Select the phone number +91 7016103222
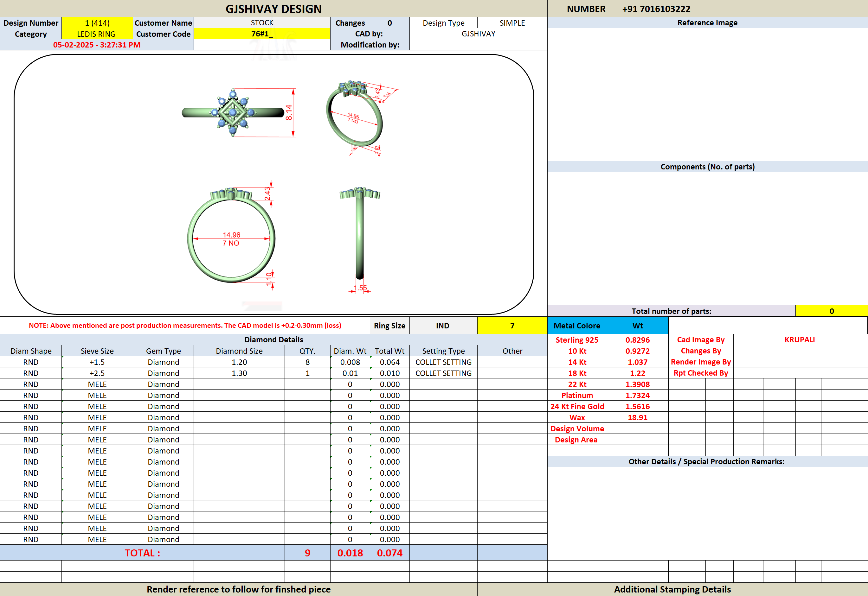This screenshot has height=596, width=868. tap(656, 9)
